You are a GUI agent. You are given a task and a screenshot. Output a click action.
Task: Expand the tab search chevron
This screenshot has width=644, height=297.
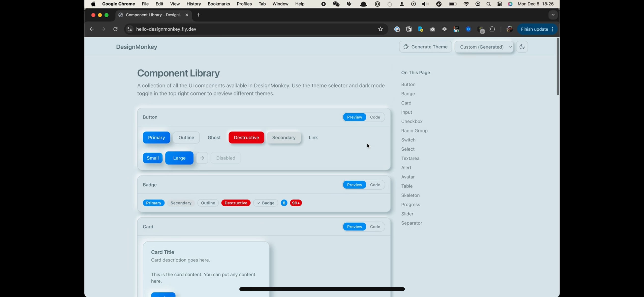click(553, 15)
